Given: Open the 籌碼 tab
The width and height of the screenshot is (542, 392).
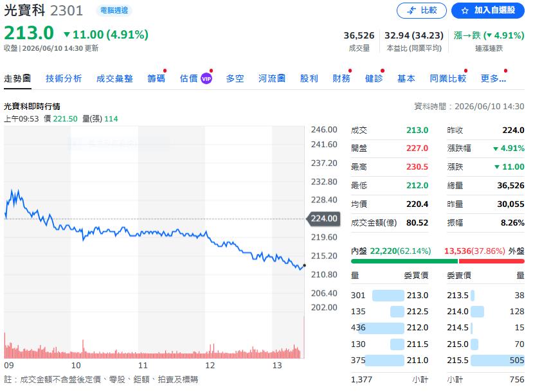Looking at the screenshot, I should [156, 78].
